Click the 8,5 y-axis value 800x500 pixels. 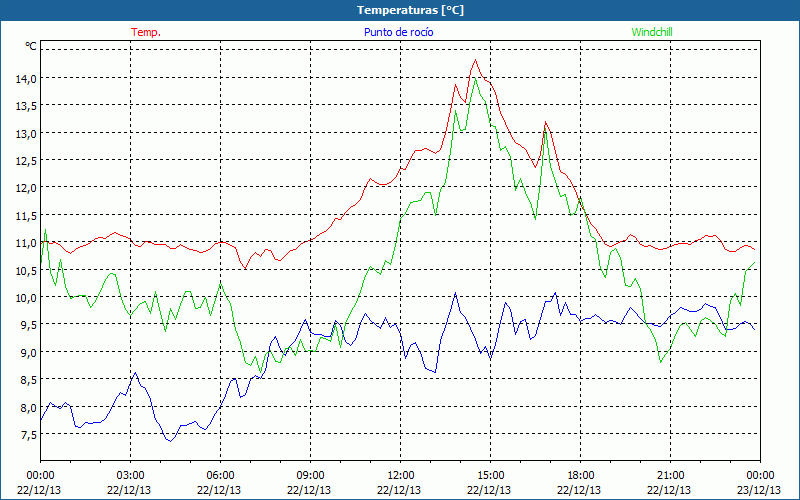tap(28, 380)
